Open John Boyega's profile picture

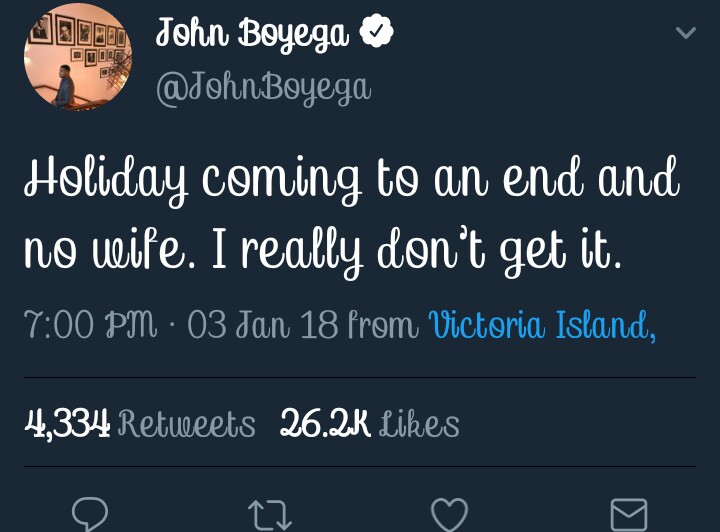78,57
